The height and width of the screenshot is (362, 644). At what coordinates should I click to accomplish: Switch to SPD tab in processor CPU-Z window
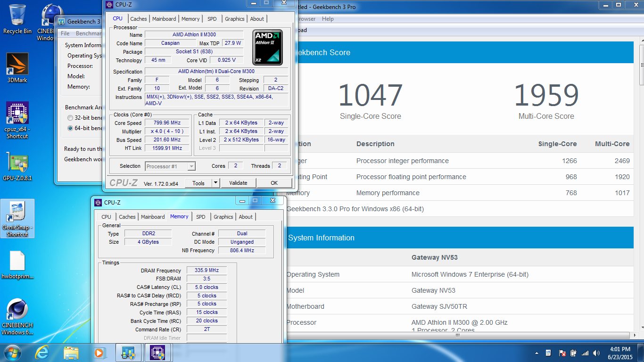[212, 19]
